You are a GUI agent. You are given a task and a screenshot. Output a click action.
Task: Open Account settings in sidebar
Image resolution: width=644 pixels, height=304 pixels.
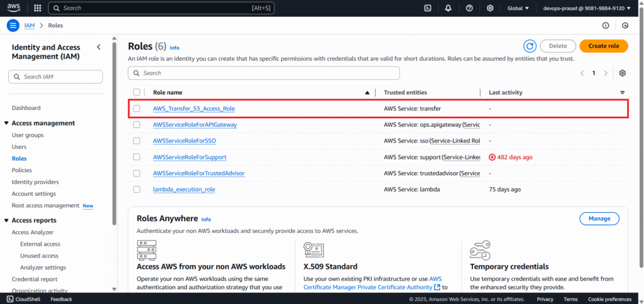[34, 193]
